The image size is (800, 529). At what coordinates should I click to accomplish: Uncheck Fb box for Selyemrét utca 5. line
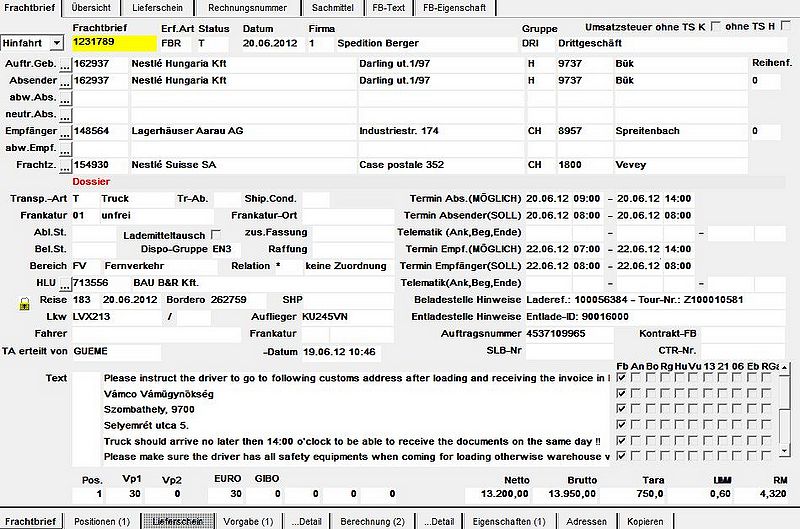pos(621,425)
